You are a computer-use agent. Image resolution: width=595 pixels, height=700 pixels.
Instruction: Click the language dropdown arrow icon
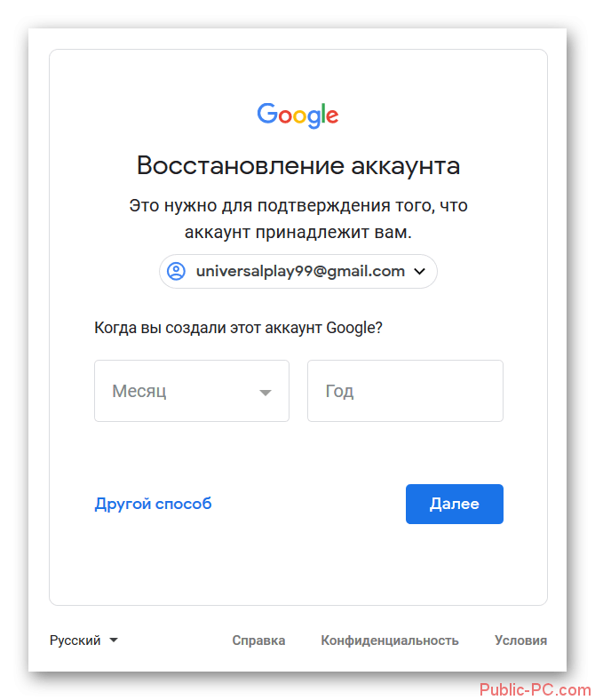tap(114, 640)
